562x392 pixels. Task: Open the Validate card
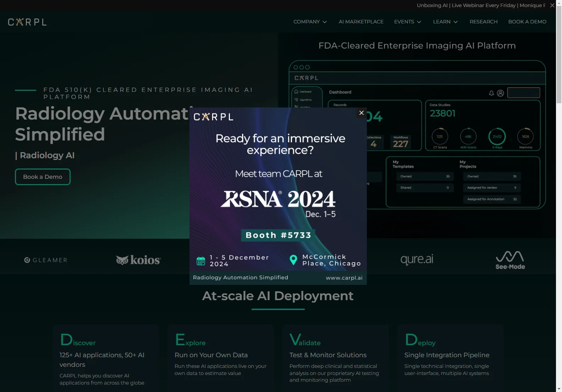point(336,358)
